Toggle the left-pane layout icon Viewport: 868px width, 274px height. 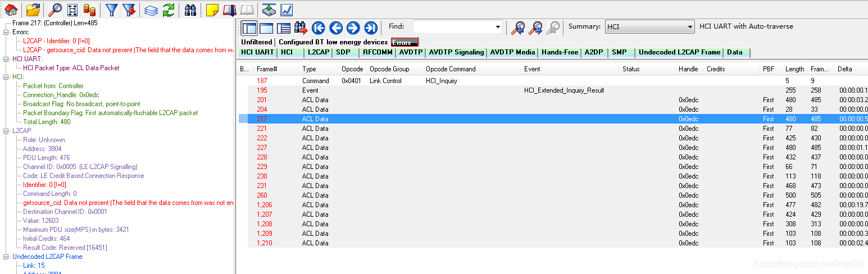(249, 28)
